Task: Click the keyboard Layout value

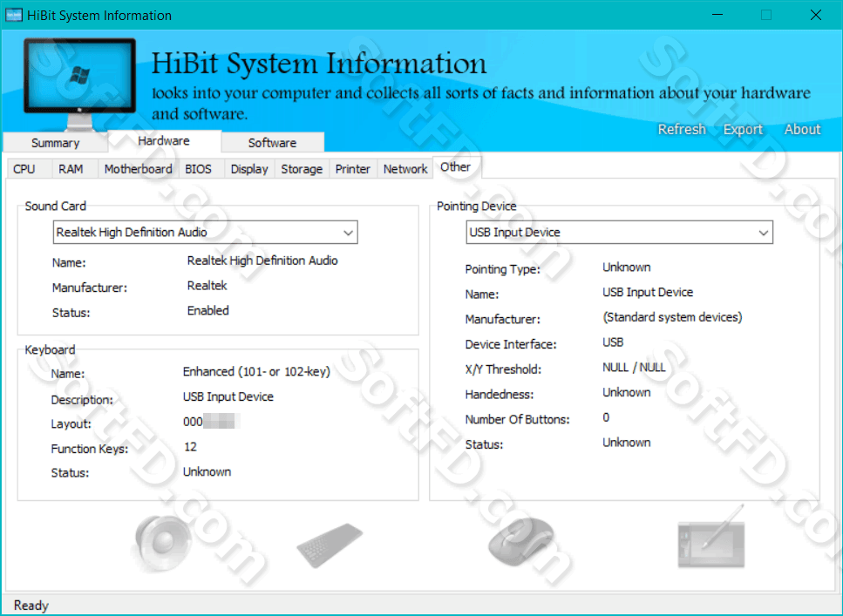Action: tap(211, 422)
